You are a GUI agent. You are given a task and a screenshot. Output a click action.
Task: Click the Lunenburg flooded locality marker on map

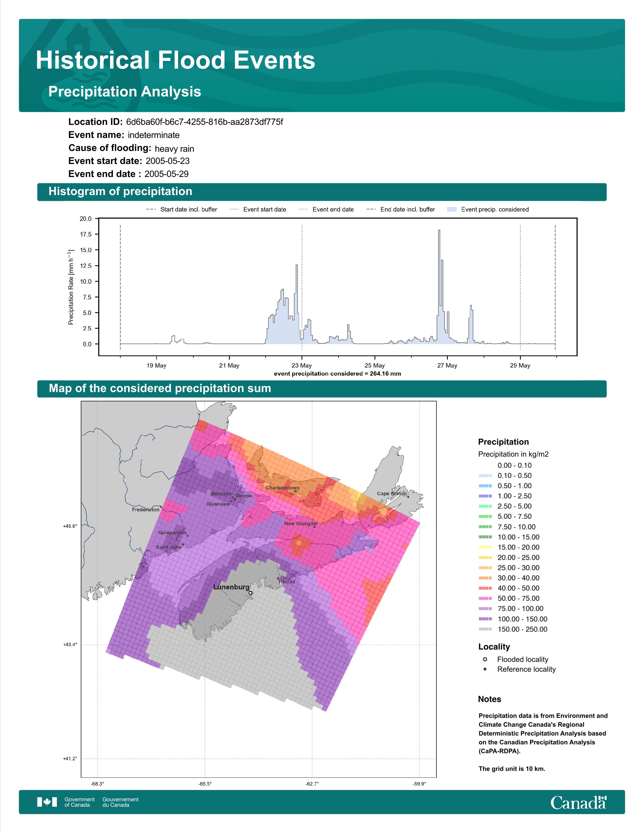tap(250, 593)
